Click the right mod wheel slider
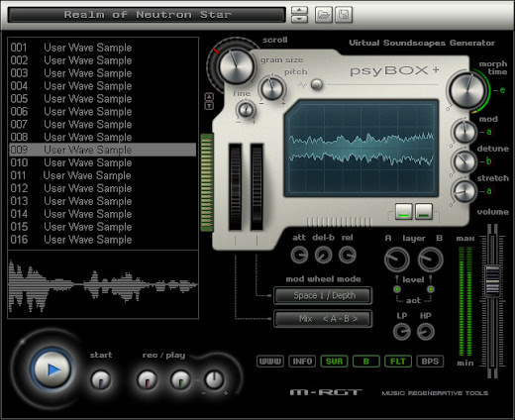The height and width of the screenshot is (420, 515). point(257,186)
